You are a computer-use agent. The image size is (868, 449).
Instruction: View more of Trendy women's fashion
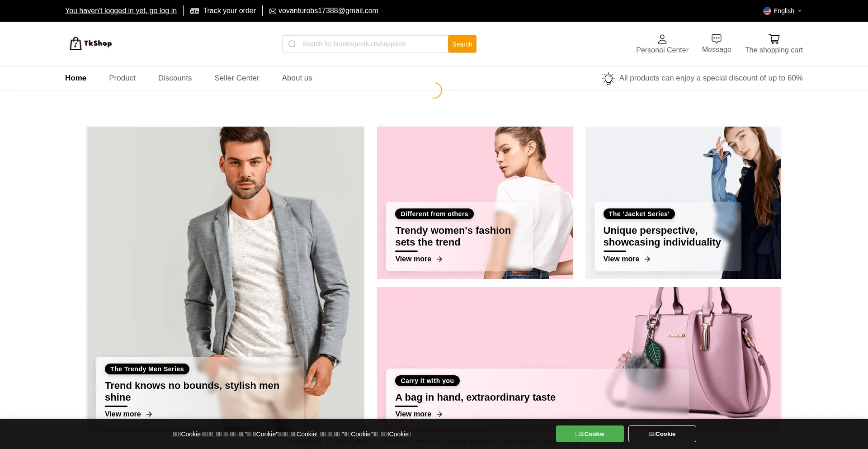pyautogui.click(x=419, y=259)
